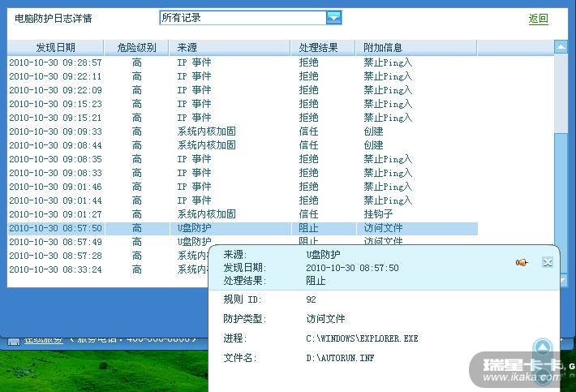
Task: Click 系统内核加固 in the 09:09:33 row
Action: [x=206, y=131]
